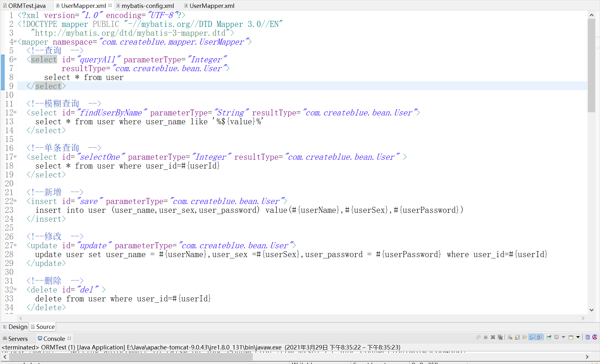This screenshot has height=364, width=600.
Task: Click the editor horizontal scroll right arrow
Action: click(583, 318)
